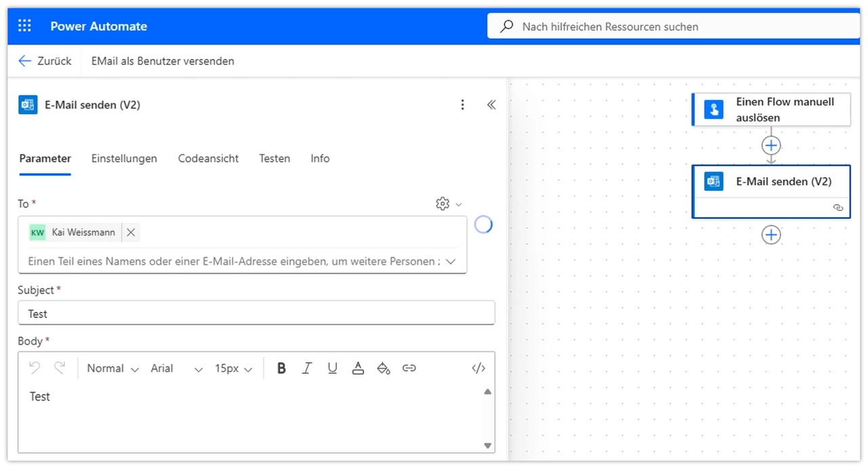The width and height of the screenshot is (868, 472).
Task: Click the Body scrollbar up arrow
Action: 488,392
